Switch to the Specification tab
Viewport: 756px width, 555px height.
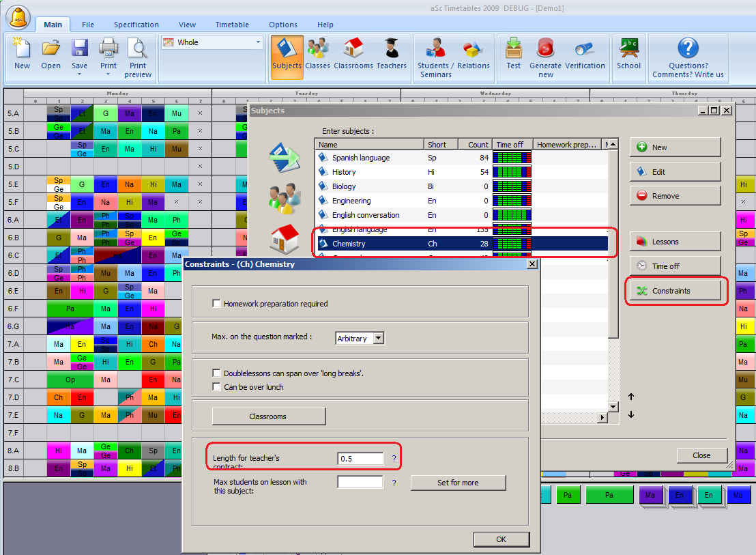click(136, 25)
